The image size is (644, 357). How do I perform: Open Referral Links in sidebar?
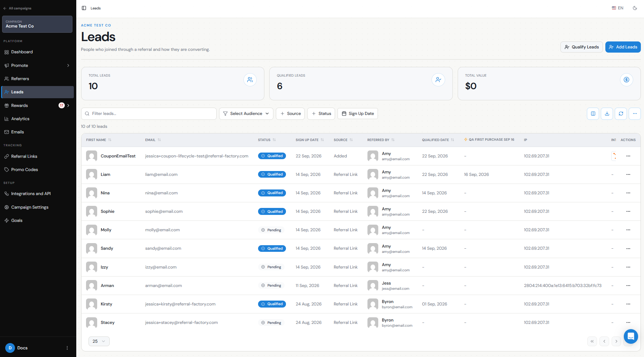click(38, 156)
